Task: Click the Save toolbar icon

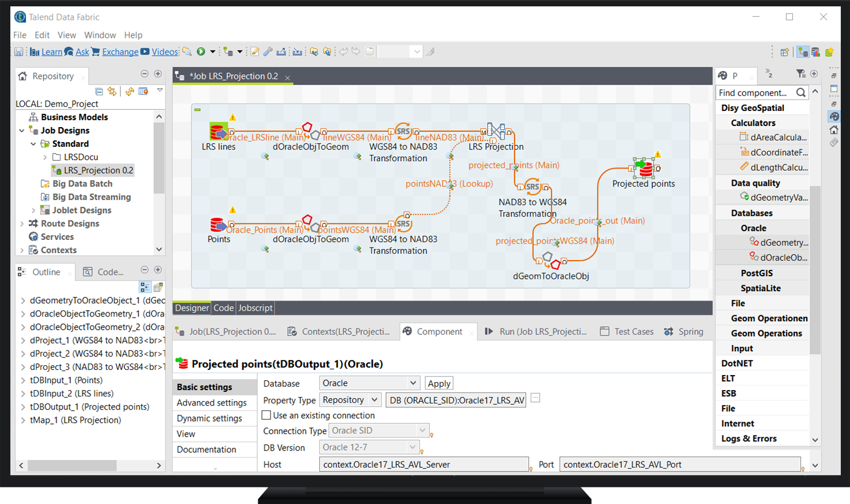Action: coord(18,51)
